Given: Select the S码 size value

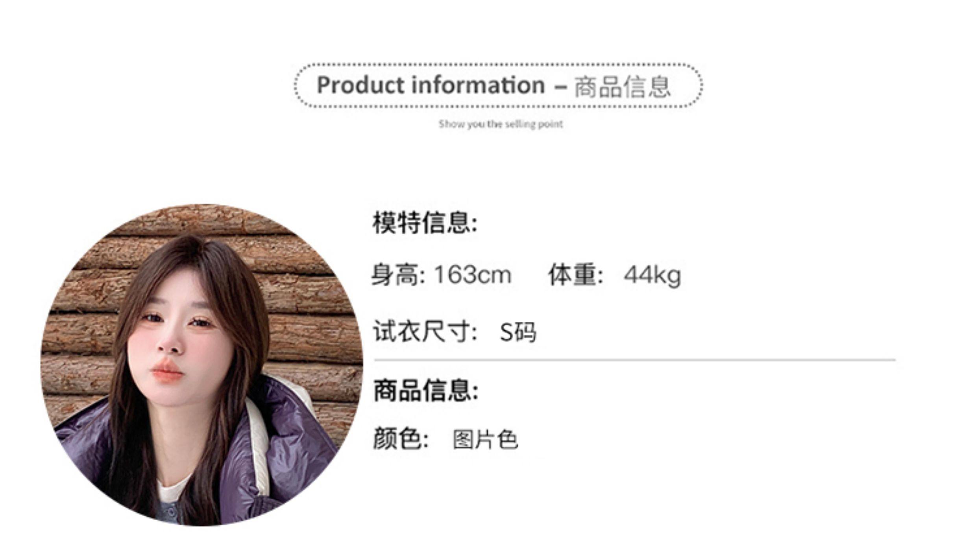Looking at the screenshot, I should click(518, 332).
